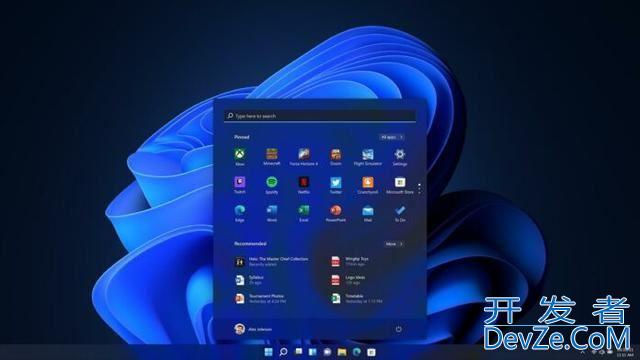Open the first PDF in Recommended's right column
Viewport: 640px width, 360px height.
click(x=350, y=262)
